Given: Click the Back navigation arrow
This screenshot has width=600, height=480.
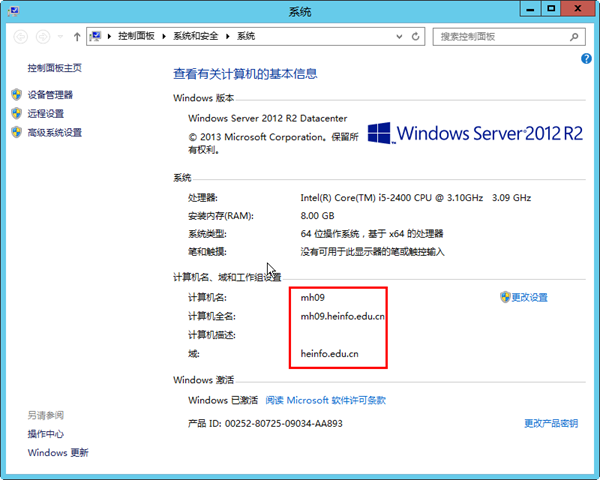Looking at the screenshot, I should [x=21, y=37].
